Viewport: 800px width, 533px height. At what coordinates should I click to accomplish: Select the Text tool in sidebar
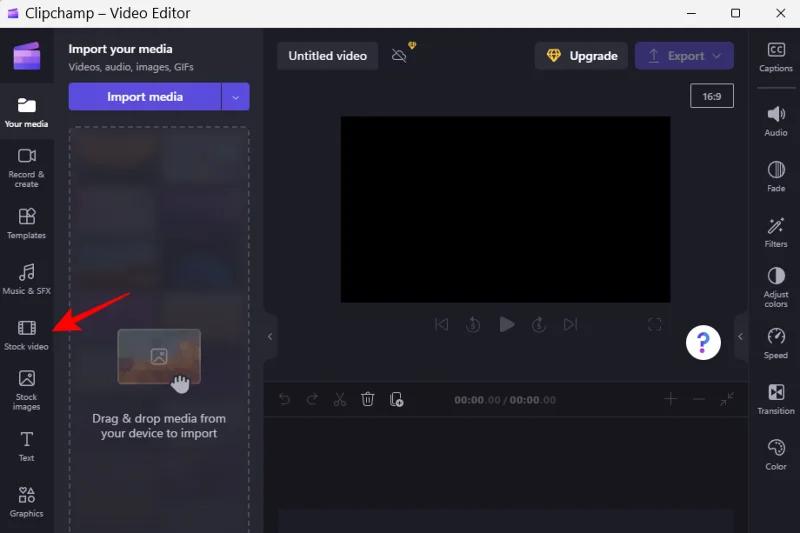[27, 446]
